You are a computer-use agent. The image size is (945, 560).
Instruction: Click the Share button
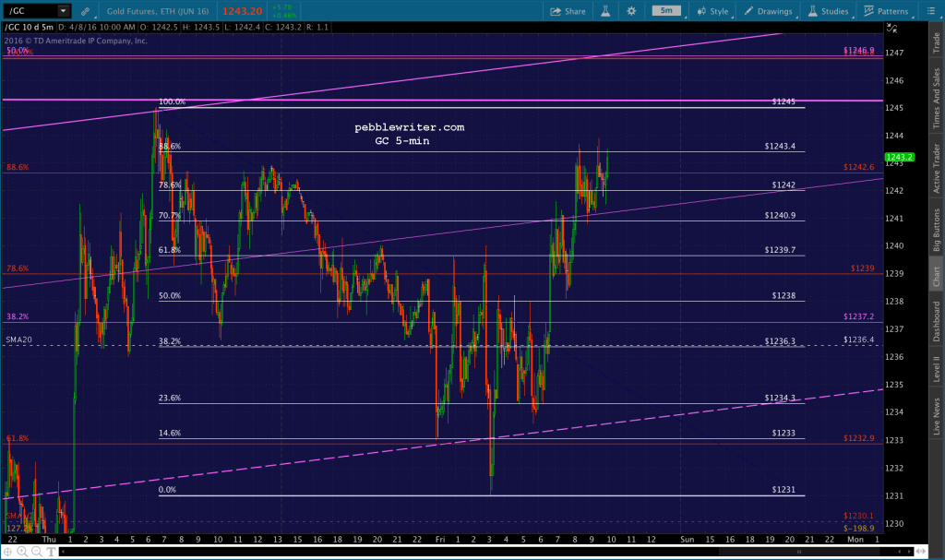coord(568,11)
